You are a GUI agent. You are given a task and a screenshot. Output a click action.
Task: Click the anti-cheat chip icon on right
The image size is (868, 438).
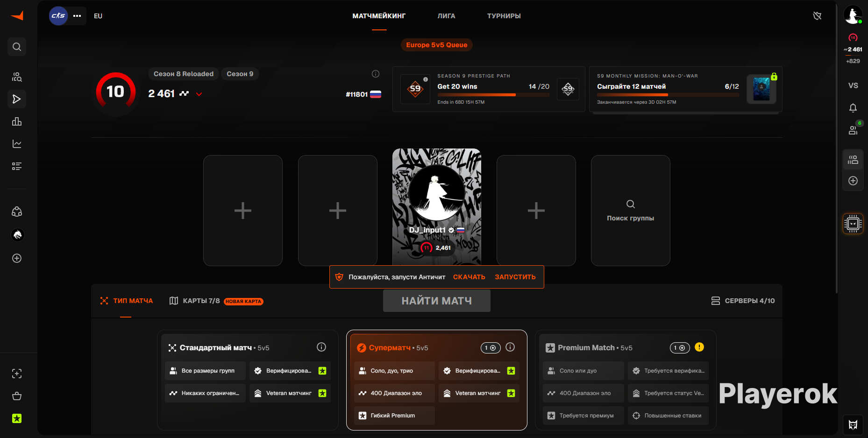(x=853, y=224)
